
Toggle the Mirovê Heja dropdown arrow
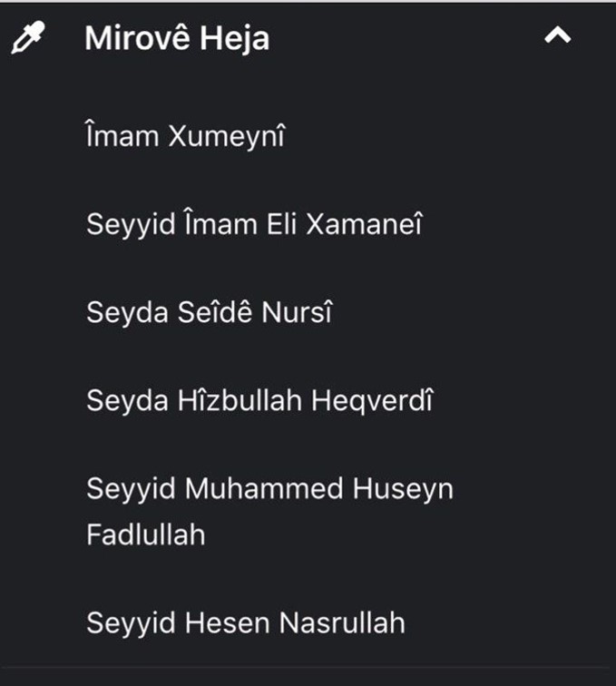click(x=557, y=35)
